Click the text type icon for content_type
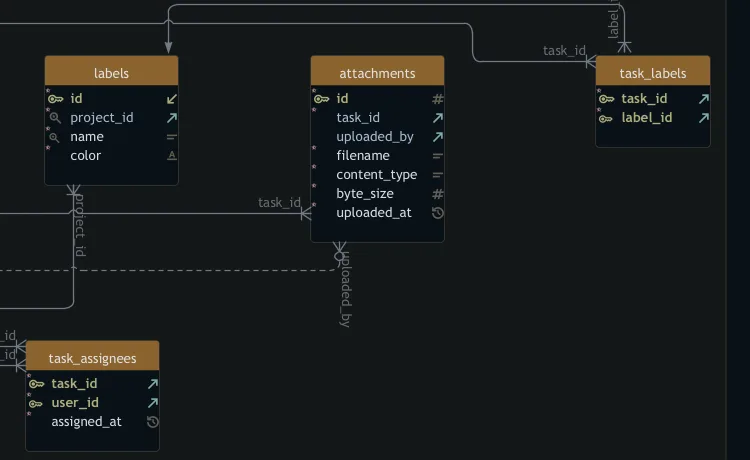This screenshot has width=750, height=460. (438, 175)
